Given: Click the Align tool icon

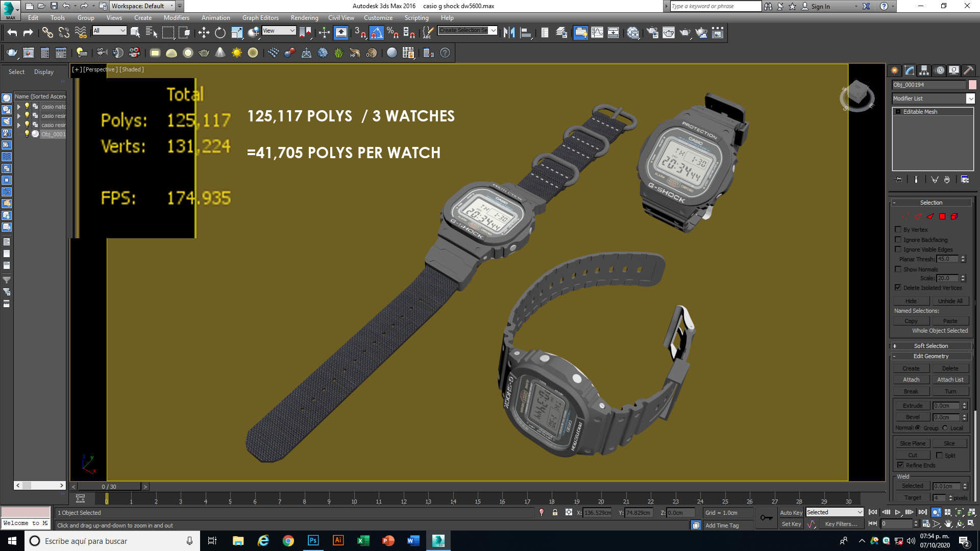Looking at the screenshot, I should point(526,33).
